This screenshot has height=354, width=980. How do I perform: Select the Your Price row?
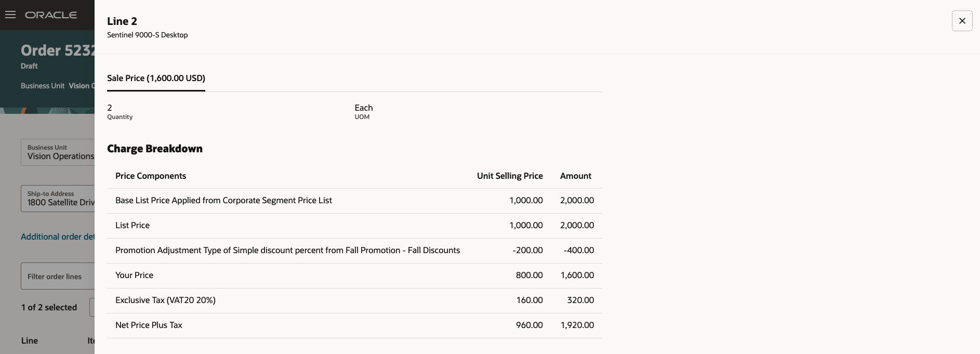[134, 276]
